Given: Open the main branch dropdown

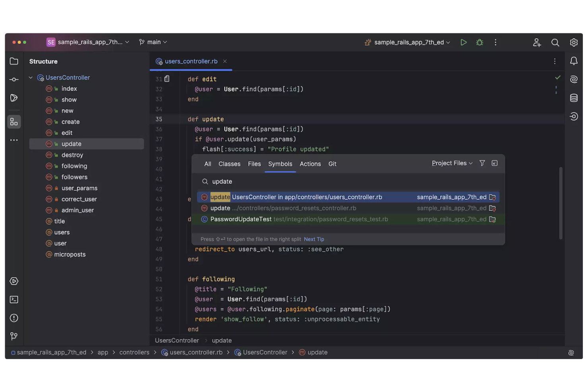Looking at the screenshot, I should point(153,42).
